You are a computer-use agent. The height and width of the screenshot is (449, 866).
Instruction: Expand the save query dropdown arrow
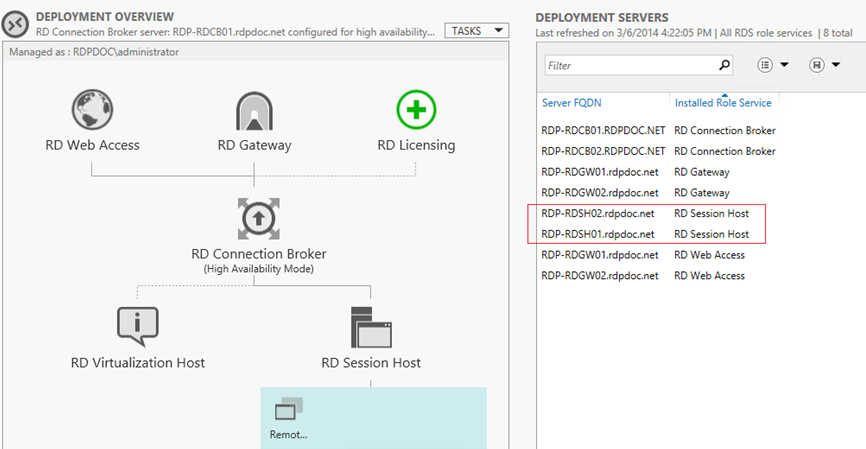tap(836, 65)
